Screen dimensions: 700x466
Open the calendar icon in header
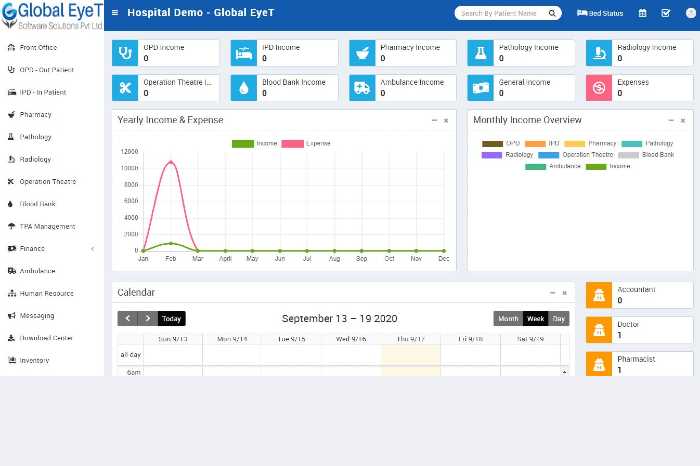tap(643, 13)
